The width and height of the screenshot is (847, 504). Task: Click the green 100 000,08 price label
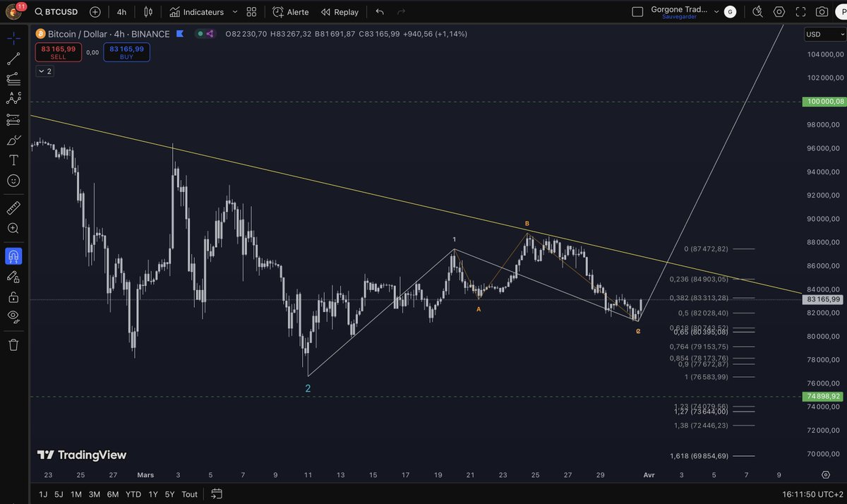[824, 102]
